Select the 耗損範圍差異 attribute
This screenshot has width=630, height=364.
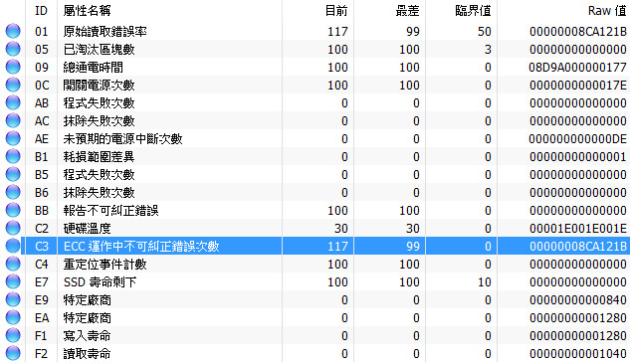coord(99,156)
